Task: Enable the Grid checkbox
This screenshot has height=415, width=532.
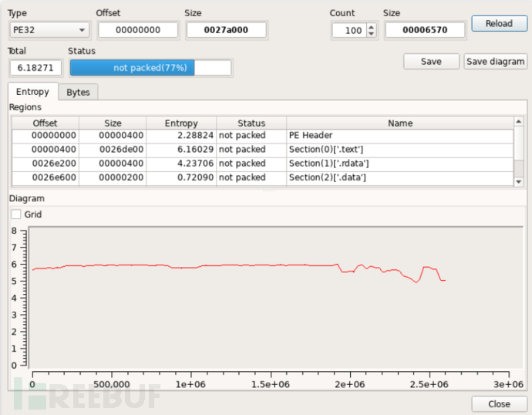Action: click(x=16, y=214)
